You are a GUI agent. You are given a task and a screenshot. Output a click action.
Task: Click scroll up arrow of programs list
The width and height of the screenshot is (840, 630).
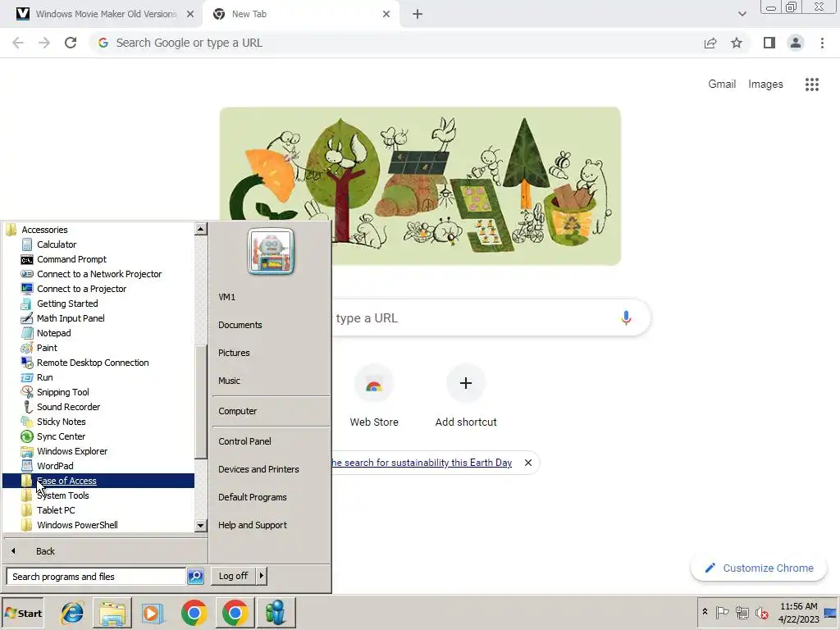click(x=200, y=229)
